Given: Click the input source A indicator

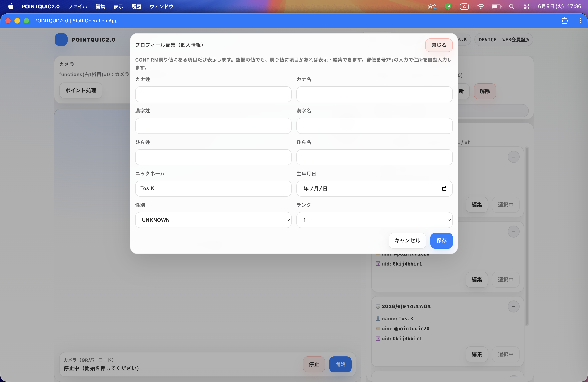Looking at the screenshot, I should pos(464,7).
